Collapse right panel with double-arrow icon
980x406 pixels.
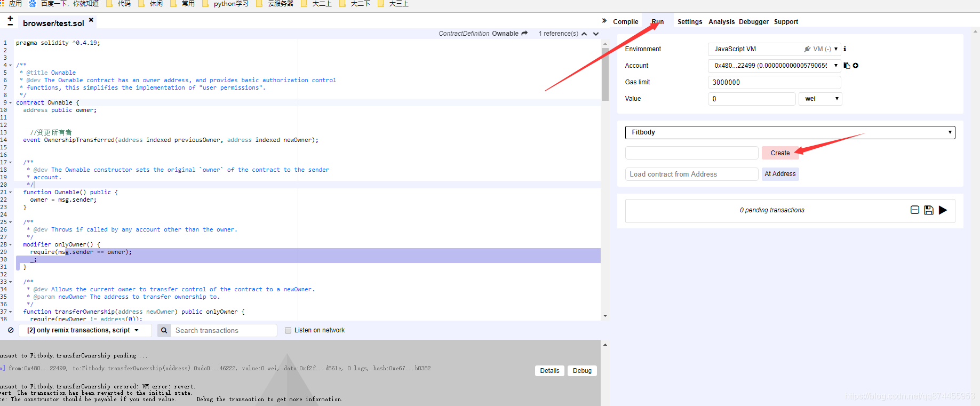pos(604,21)
